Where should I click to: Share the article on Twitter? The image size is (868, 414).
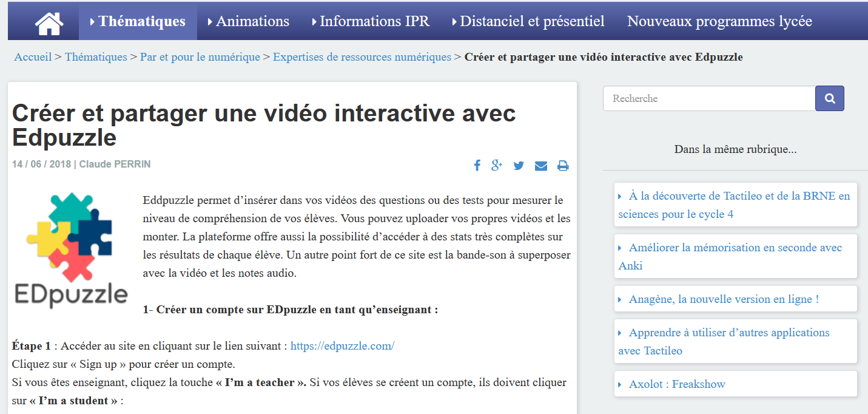pos(519,166)
